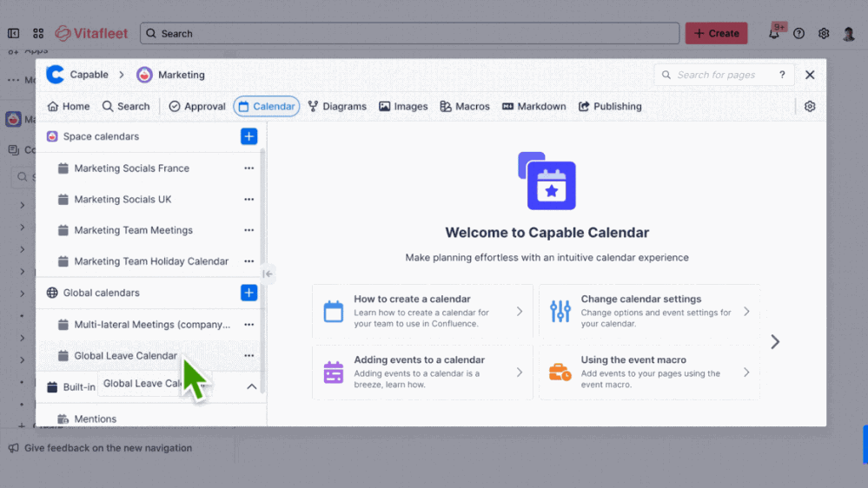Click the Marketing space icon in breadcrumb
Image resolution: width=868 pixels, height=488 pixels.
(x=144, y=75)
